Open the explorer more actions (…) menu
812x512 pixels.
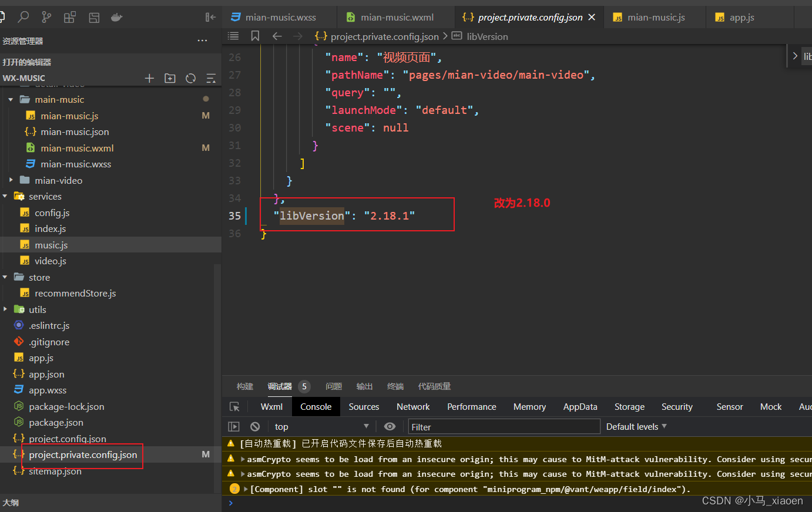coord(203,41)
